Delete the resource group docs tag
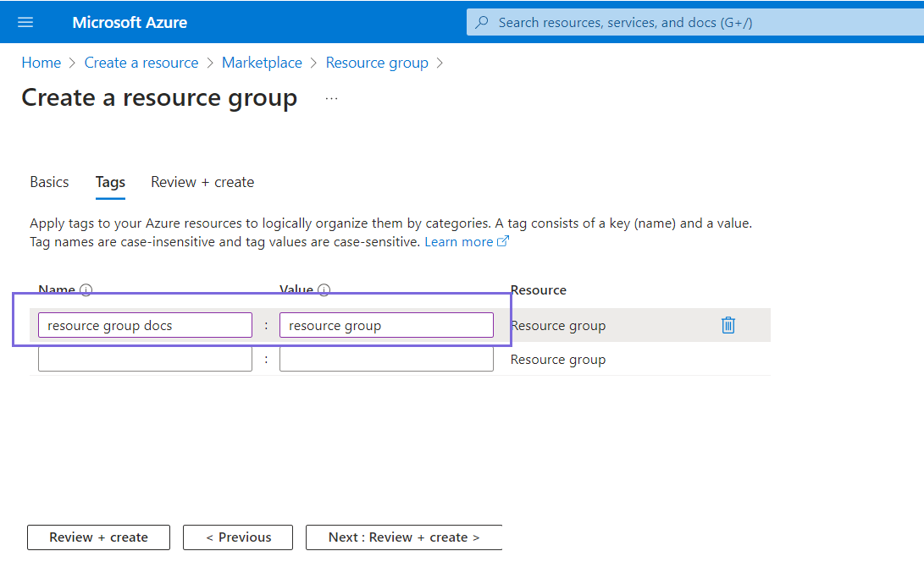This screenshot has width=924, height=562. click(728, 325)
